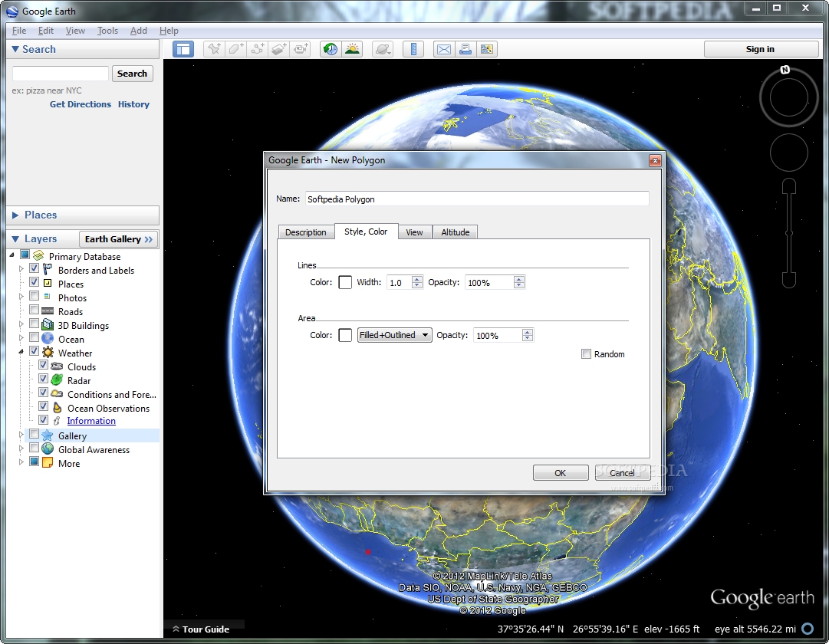Click the Search button

132,74
